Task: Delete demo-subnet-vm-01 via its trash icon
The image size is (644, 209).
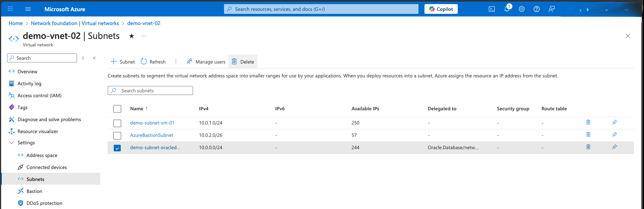Action: [588, 122]
